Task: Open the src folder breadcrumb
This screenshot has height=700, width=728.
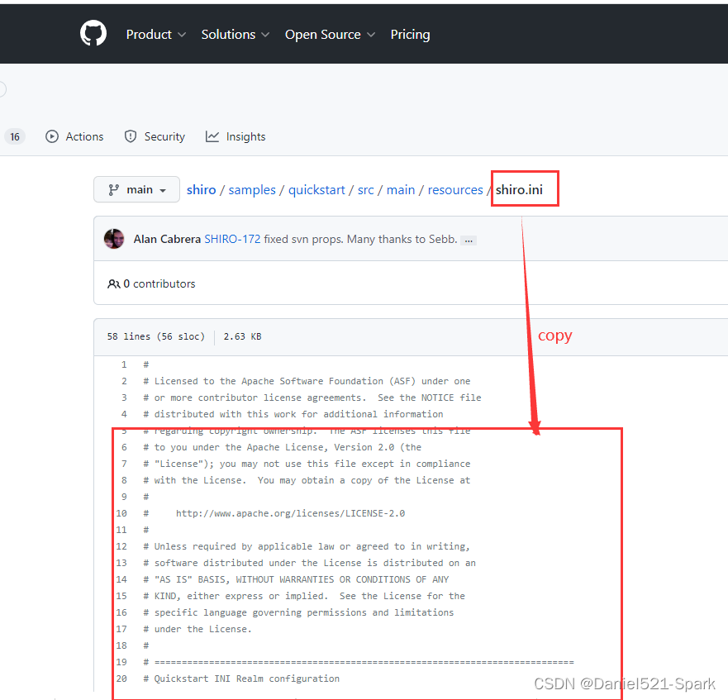Action: [x=366, y=190]
